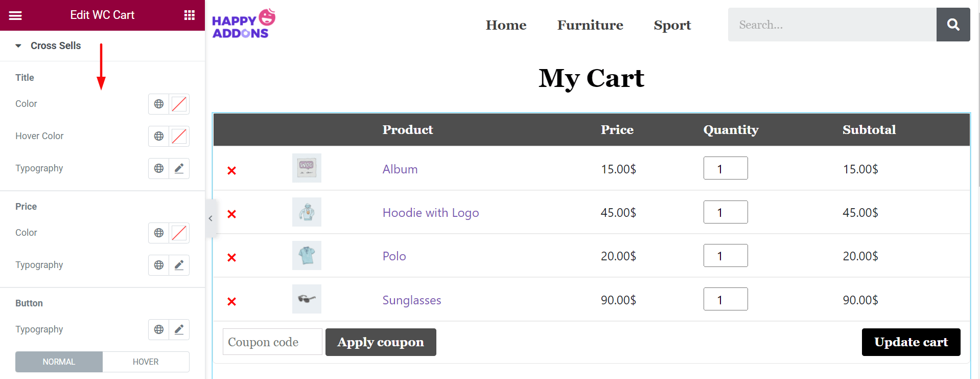
Task: Edit the Title Typography settings
Action: [x=179, y=168]
